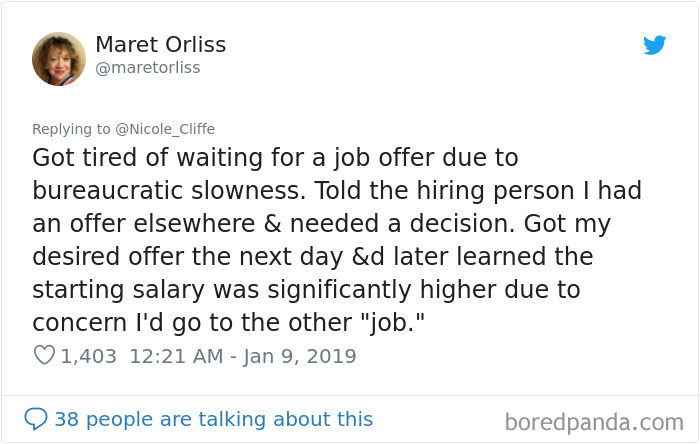Open the @Nicole_Cliffe mention link

[x=165, y=129]
